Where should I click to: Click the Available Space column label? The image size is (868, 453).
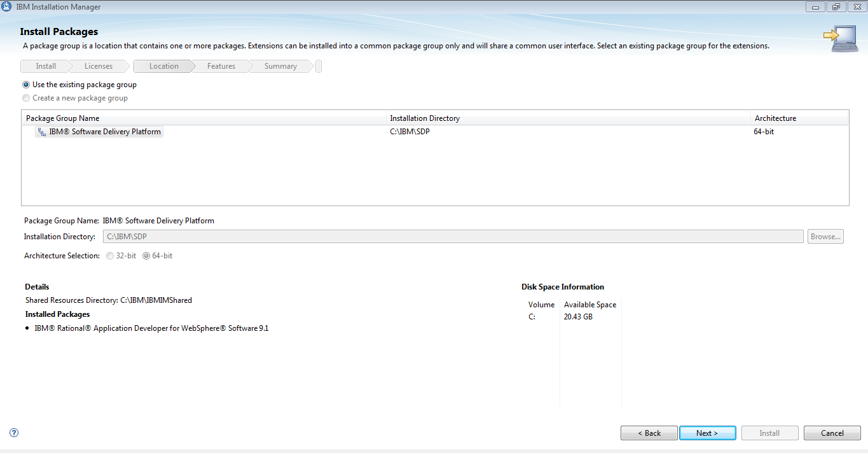590,305
